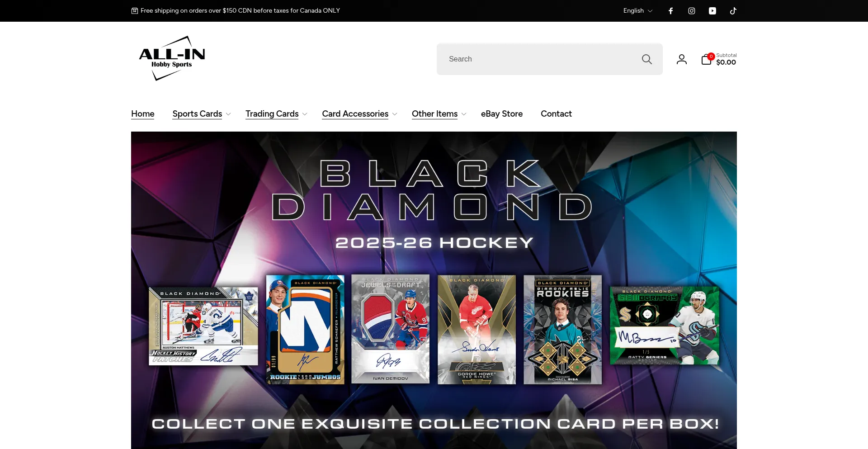
Task: Open the shopping cart bag icon
Action: [x=707, y=59]
